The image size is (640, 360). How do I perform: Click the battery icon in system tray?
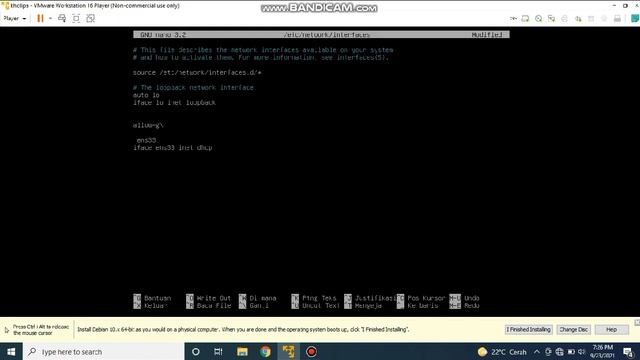tap(571, 351)
